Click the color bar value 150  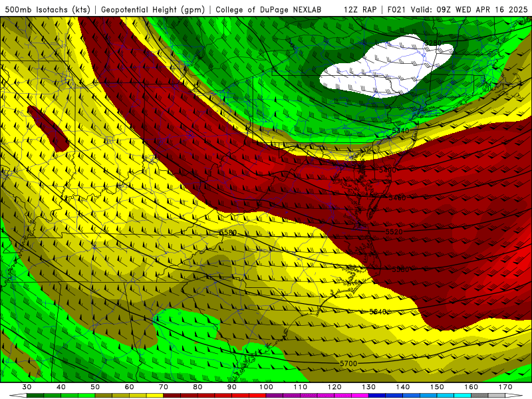tap(437, 387)
